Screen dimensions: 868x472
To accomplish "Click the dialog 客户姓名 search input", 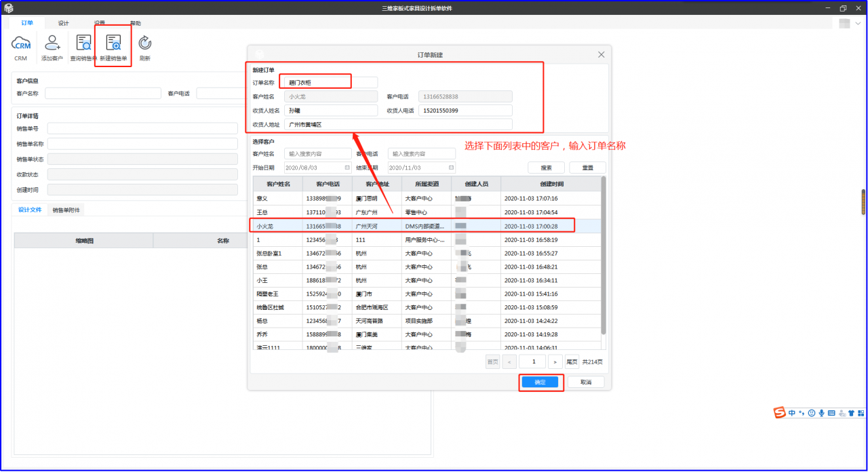I will (x=317, y=154).
